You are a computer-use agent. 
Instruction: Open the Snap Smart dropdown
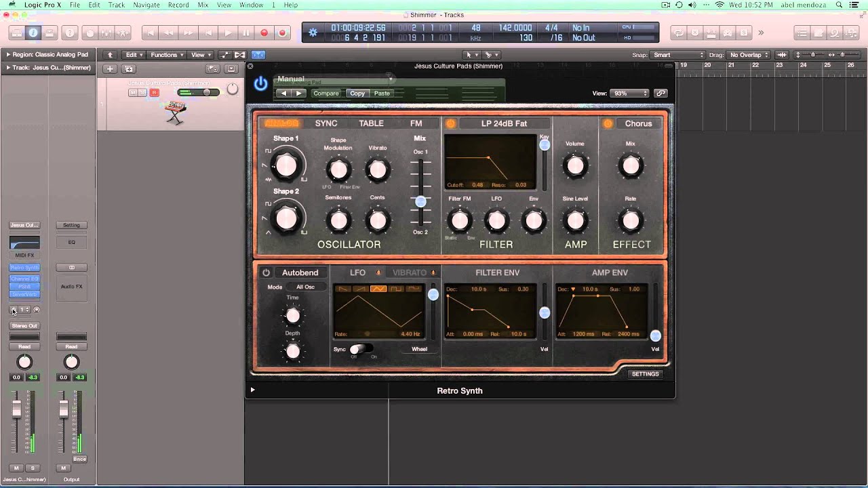click(x=679, y=55)
